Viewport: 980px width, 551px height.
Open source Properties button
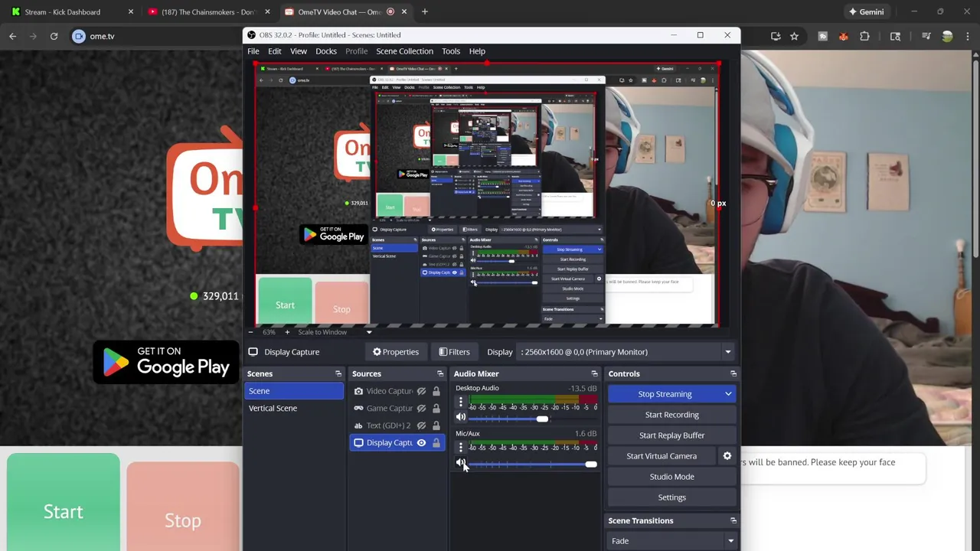pos(396,352)
